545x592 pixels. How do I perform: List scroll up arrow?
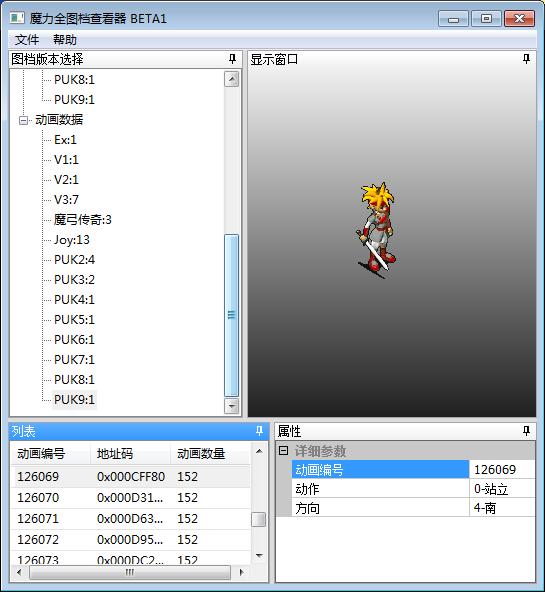(259, 451)
